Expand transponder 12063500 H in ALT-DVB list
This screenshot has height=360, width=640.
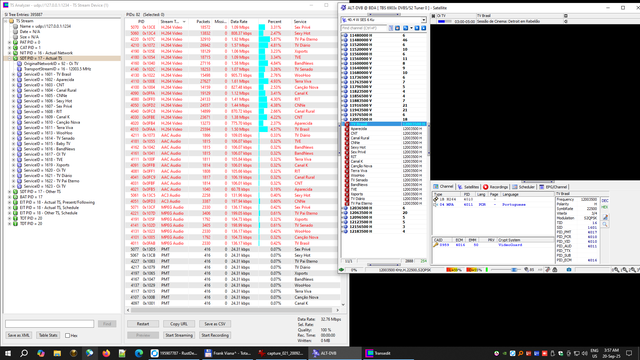(342, 213)
